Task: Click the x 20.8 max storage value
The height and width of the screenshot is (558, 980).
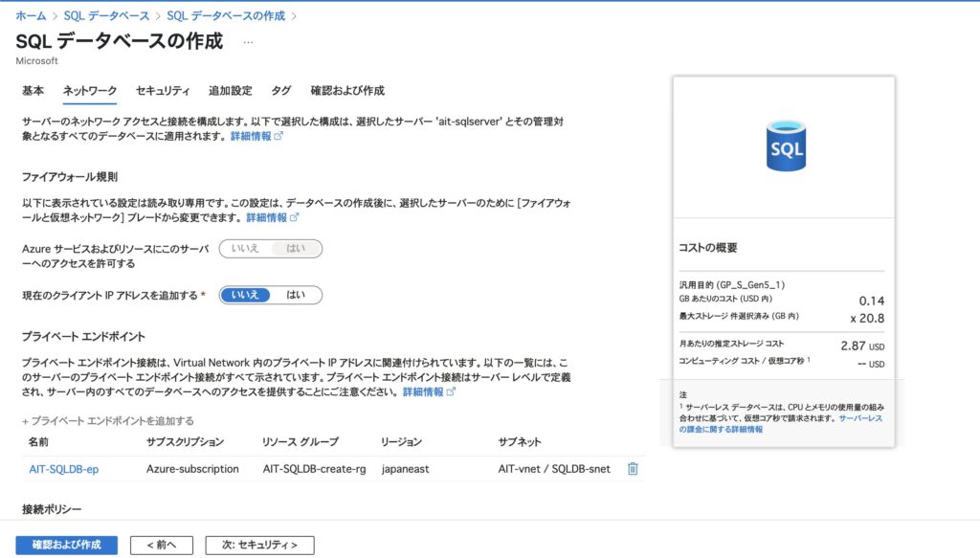Action: click(x=867, y=318)
